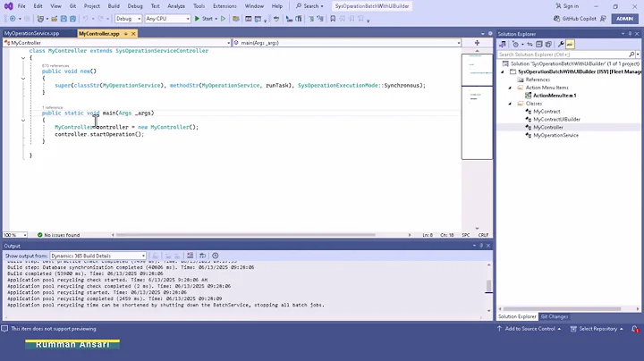The image size is (644, 361).
Task: Click the search magnifier in Solution Explorer
Action: tap(631, 55)
